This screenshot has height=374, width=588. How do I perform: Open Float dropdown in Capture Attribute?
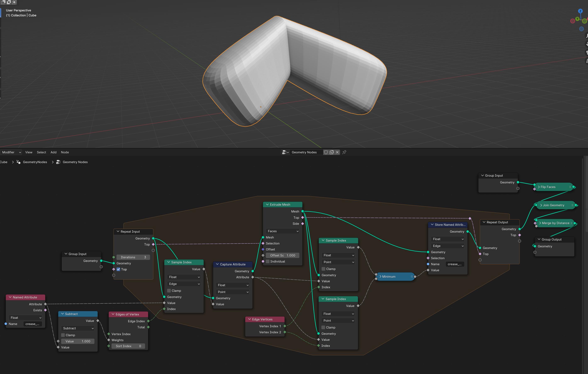click(233, 285)
